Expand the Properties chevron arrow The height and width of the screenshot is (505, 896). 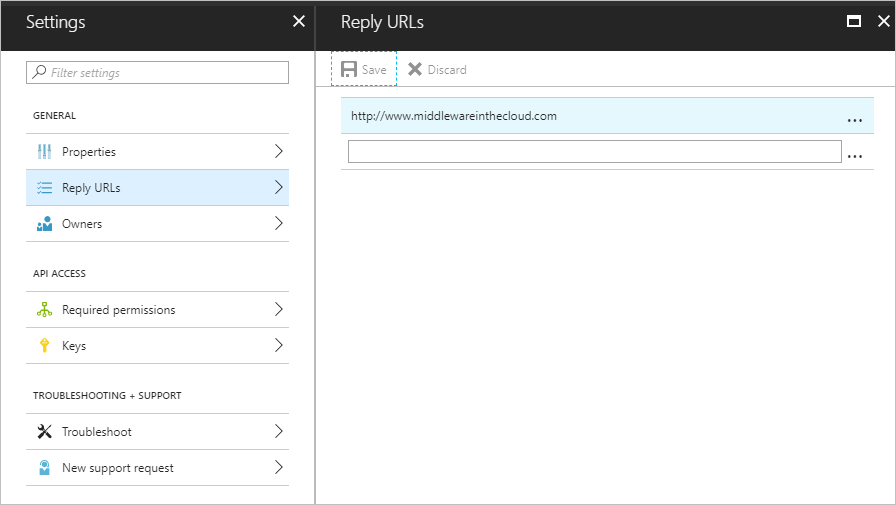[x=278, y=152]
